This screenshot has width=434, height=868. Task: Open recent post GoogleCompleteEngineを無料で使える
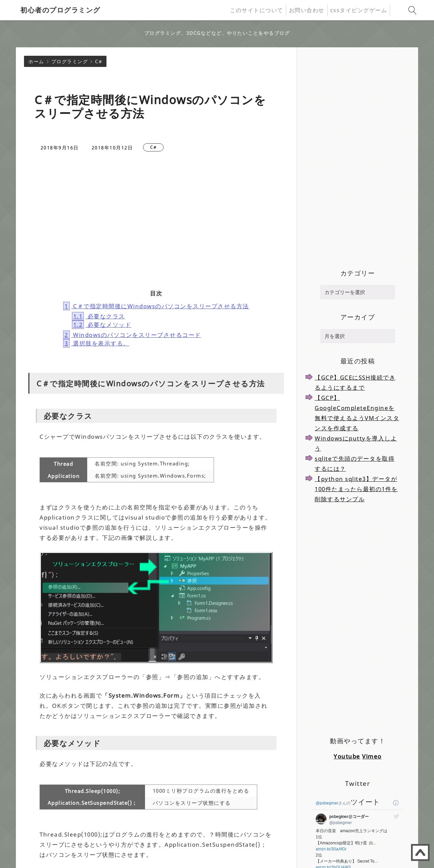pos(357,413)
